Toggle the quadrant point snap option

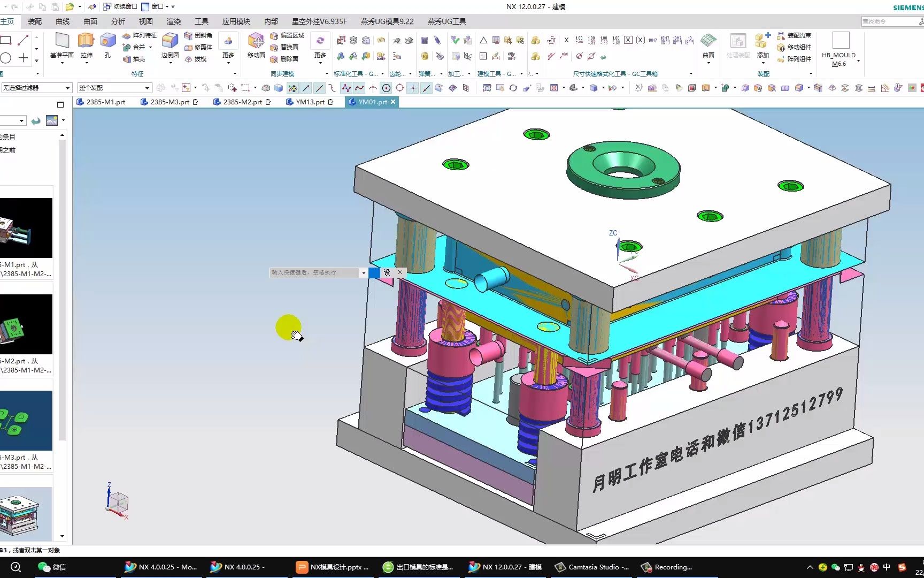[x=399, y=88]
